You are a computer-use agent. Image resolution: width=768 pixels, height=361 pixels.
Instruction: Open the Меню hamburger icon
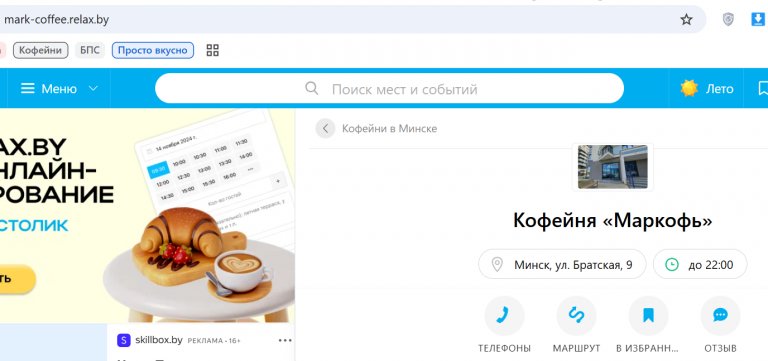pos(27,89)
